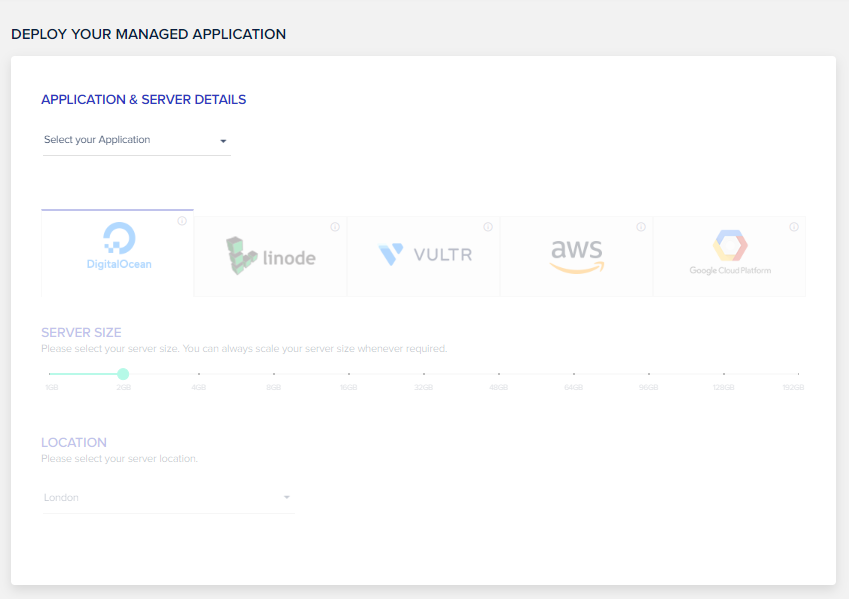The image size is (849, 599).
Task: Pick the 32GB server size mark
Action: pyautogui.click(x=424, y=374)
